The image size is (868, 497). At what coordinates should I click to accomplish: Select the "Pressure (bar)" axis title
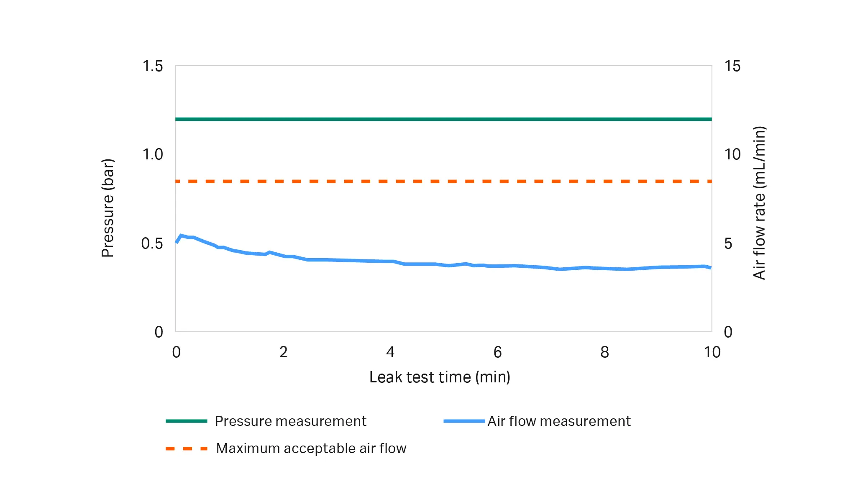tap(108, 208)
